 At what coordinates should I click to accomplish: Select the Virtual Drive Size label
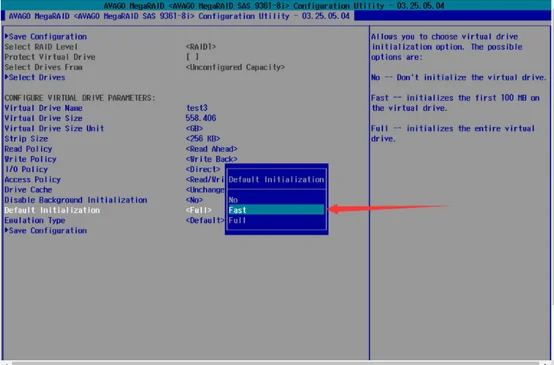[x=43, y=118]
